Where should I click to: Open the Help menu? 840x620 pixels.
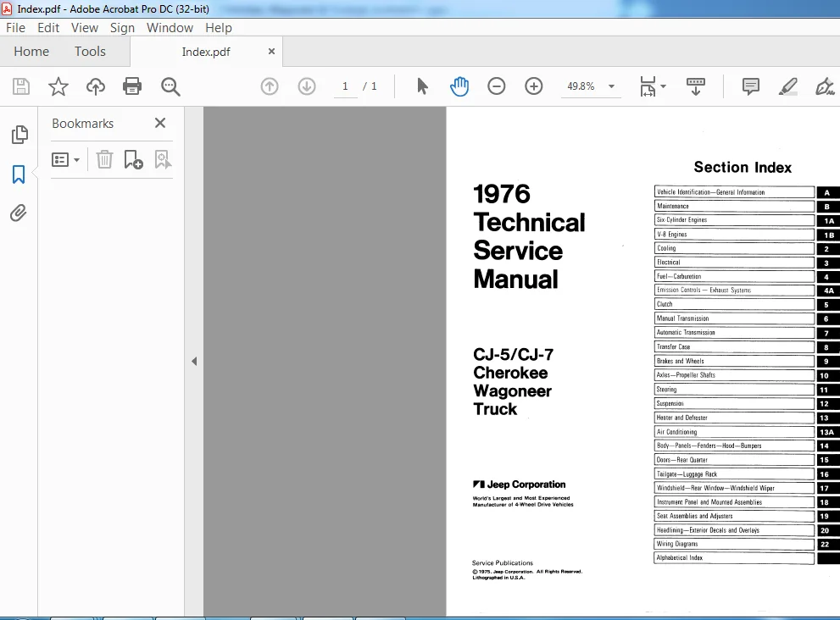pos(219,28)
